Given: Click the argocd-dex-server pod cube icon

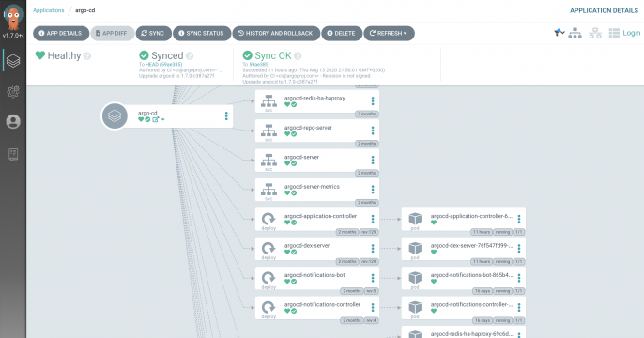Looking at the screenshot, I should coord(415,248).
